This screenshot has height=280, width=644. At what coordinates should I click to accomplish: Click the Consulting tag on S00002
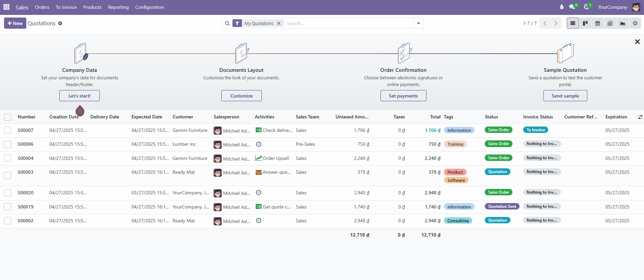pyautogui.click(x=458, y=221)
